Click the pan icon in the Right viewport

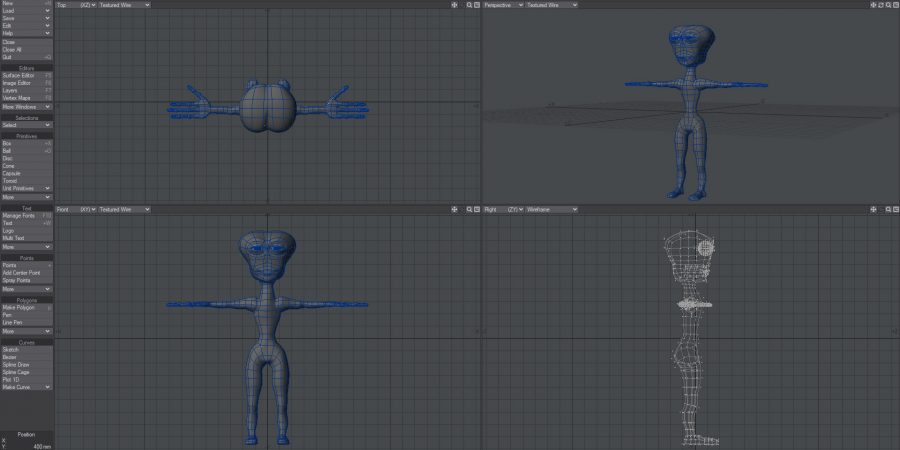click(x=873, y=209)
